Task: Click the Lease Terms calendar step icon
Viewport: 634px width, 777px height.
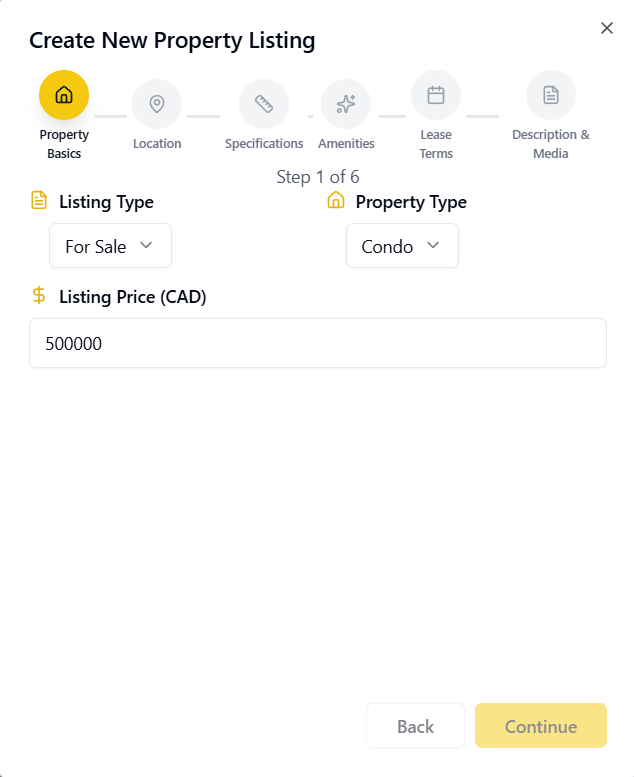Action: click(x=436, y=95)
